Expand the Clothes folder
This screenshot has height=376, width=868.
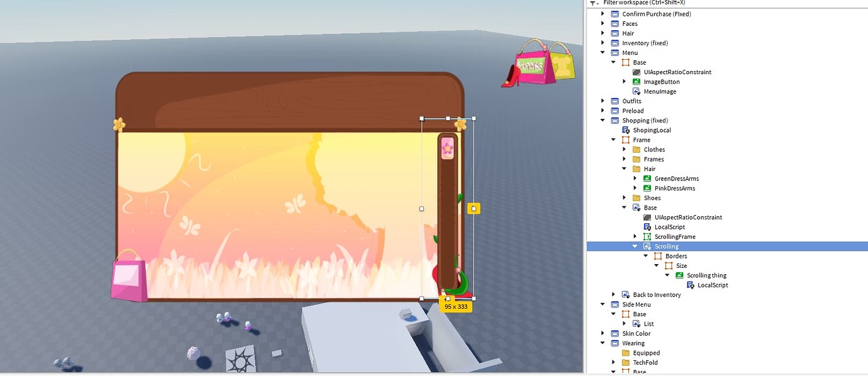click(624, 149)
